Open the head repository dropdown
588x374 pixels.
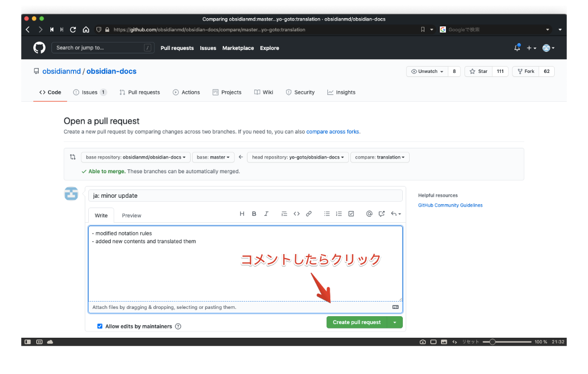[x=298, y=157]
